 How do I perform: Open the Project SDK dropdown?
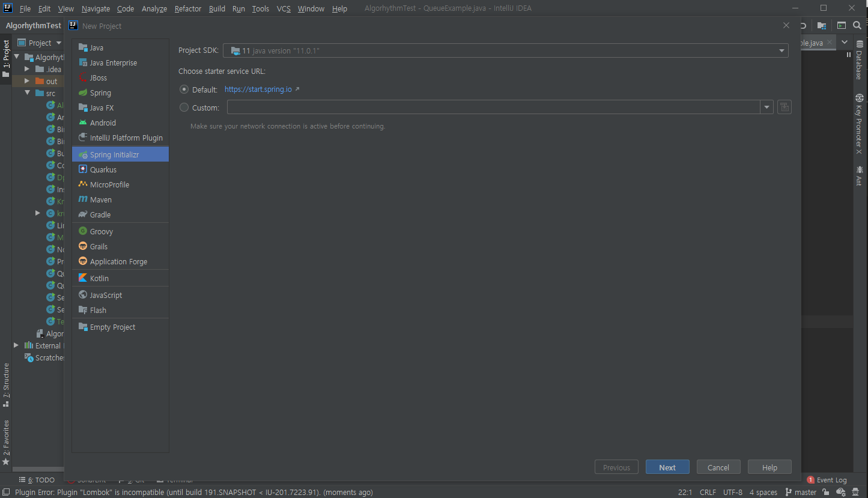pyautogui.click(x=505, y=51)
